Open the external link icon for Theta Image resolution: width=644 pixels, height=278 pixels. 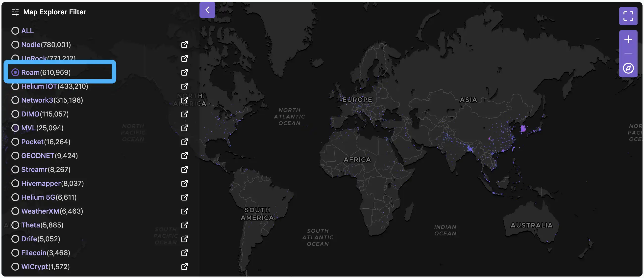[x=184, y=225]
